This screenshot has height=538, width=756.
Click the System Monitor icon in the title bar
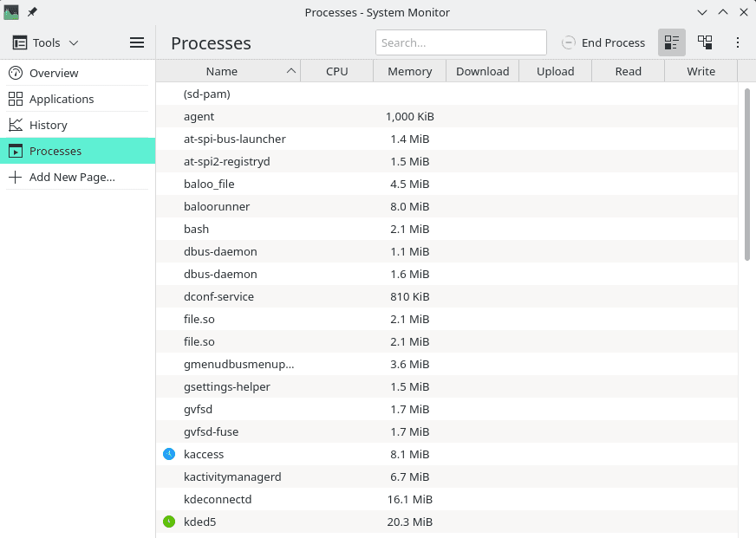coord(11,12)
